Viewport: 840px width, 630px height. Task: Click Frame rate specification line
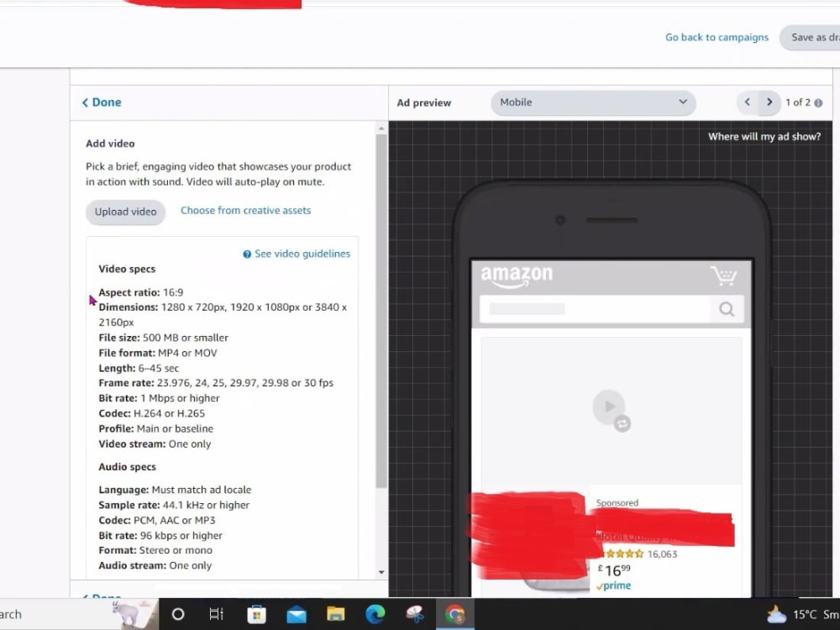click(x=216, y=383)
